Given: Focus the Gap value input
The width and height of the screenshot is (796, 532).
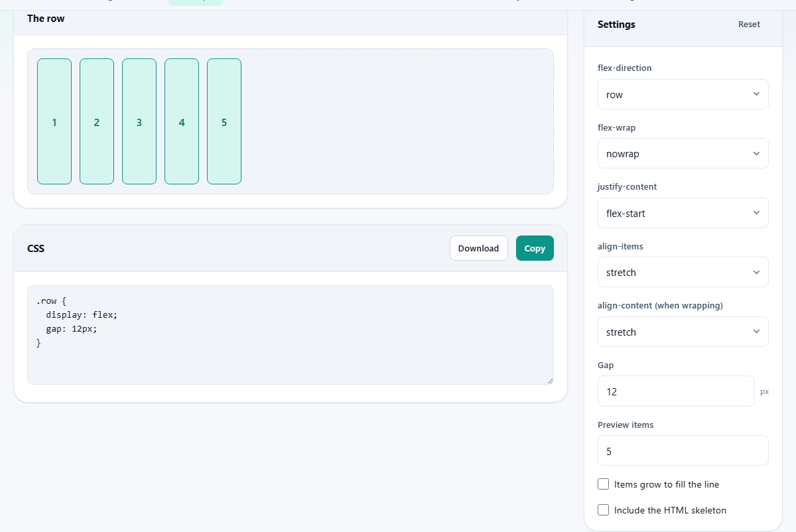Looking at the screenshot, I should pyautogui.click(x=676, y=391).
